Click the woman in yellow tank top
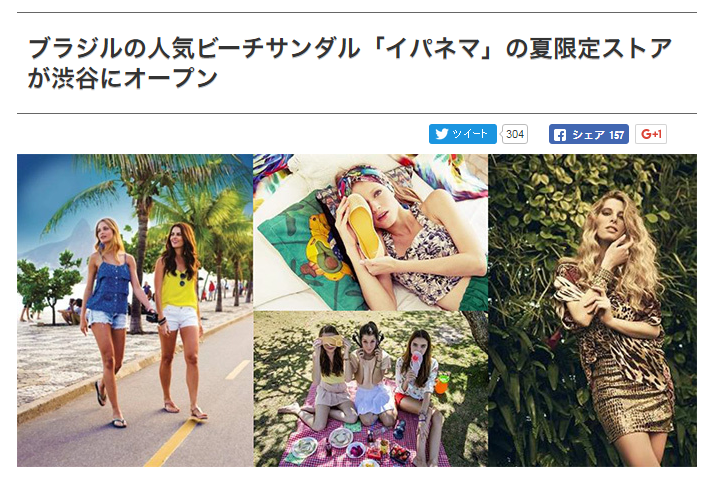The height and width of the screenshot is (484, 710). pyautogui.click(x=179, y=317)
